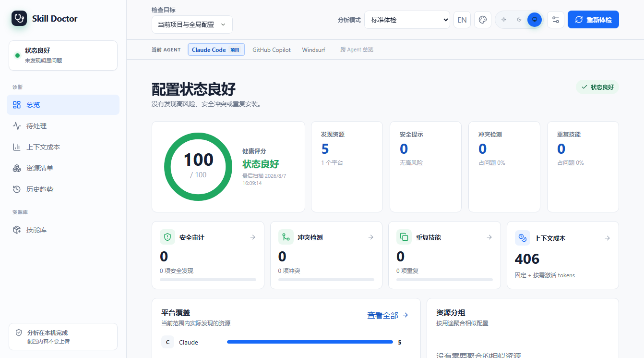Click the 技能库 box icon in sidebar
The image size is (644, 358).
[17, 230]
